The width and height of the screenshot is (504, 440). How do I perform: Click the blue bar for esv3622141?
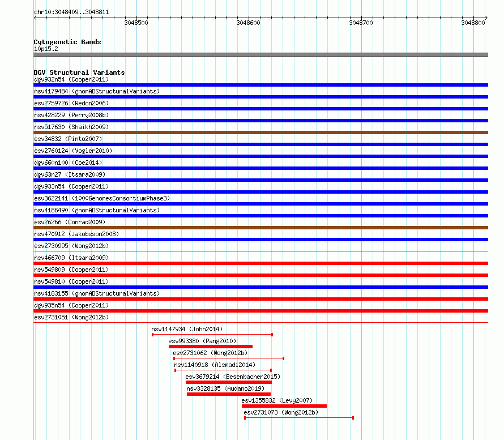(x=260, y=204)
